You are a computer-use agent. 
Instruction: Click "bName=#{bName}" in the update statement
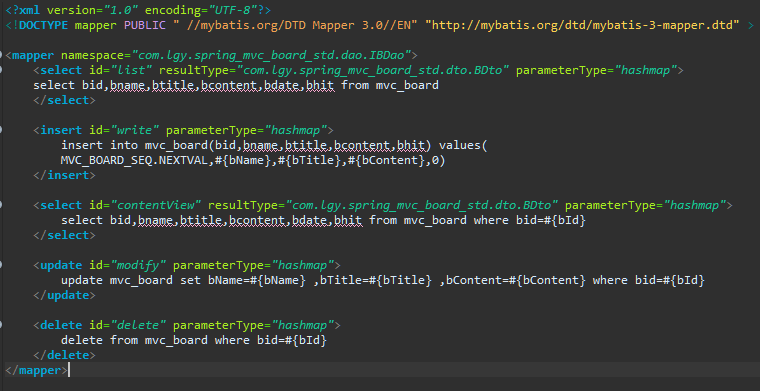[x=257, y=281]
